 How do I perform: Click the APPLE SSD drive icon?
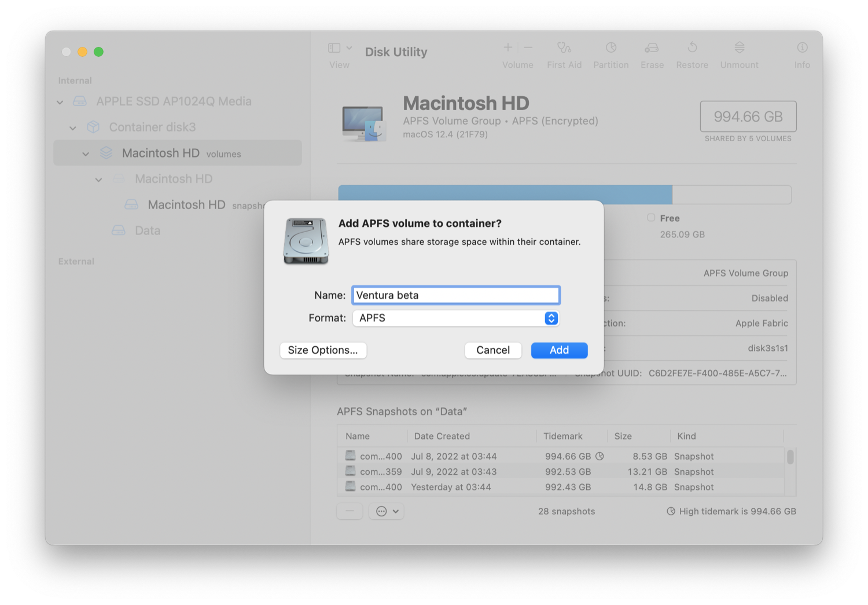coord(80,101)
